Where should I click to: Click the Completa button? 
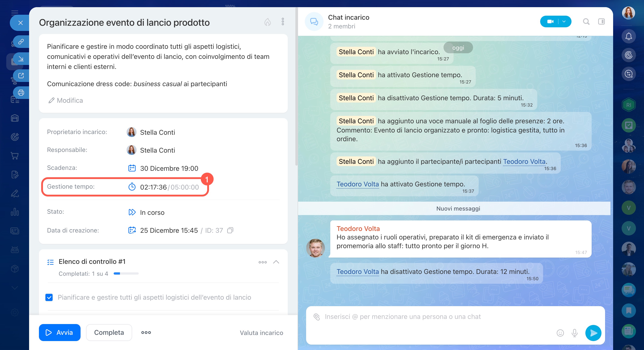coord(109,333)
